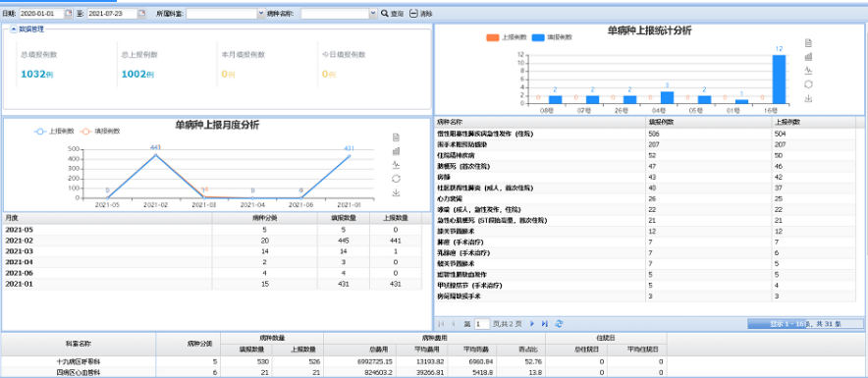Click the 1002例 total reported count
This screenshot has height=378, width=868.
coord(137,74)
